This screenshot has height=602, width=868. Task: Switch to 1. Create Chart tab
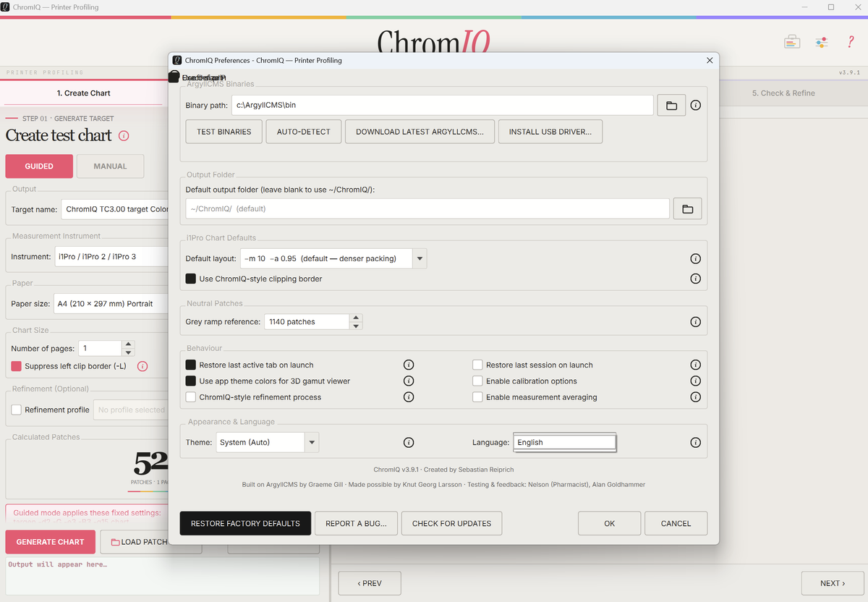point(84,93)
